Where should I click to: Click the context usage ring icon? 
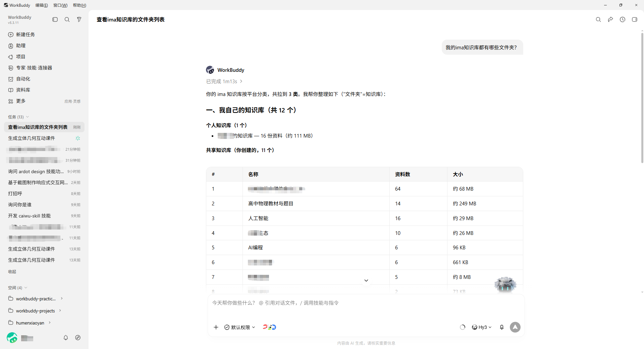[463, 327]
